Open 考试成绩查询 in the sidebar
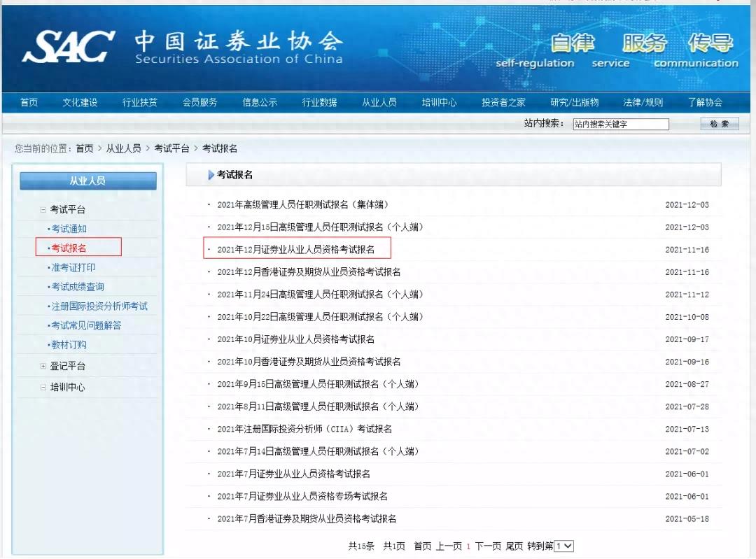Viewport: 756px width, 559px height. point(78,286)
